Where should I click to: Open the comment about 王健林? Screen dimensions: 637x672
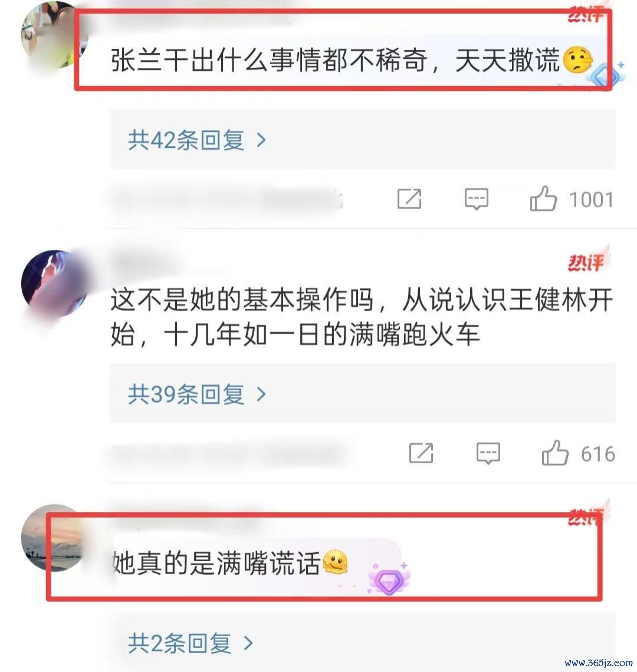362,317
